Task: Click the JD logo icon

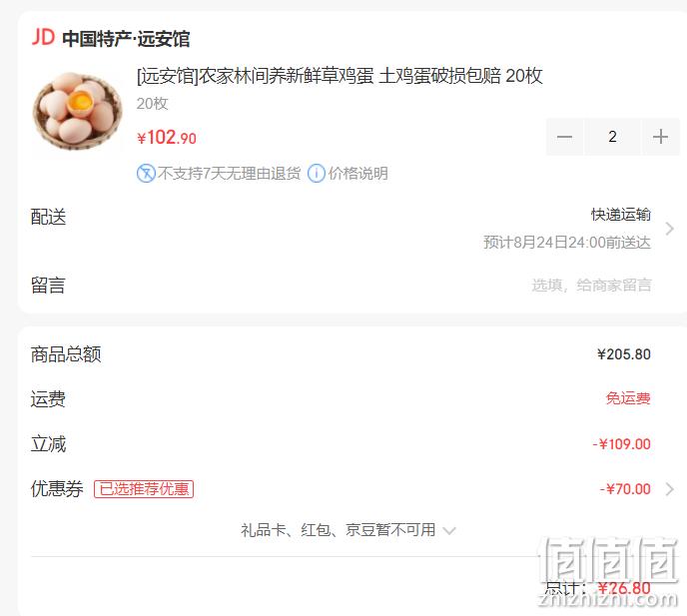Action: tap(43, 37)
